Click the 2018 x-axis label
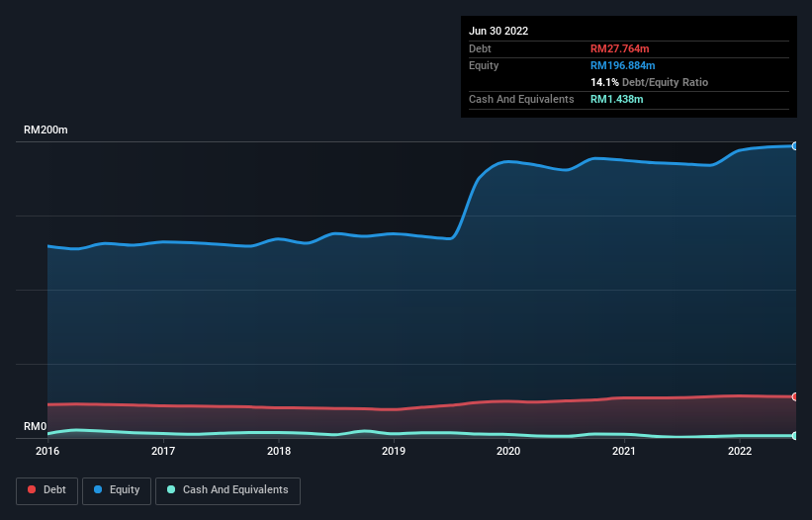 tap(279, 451)
